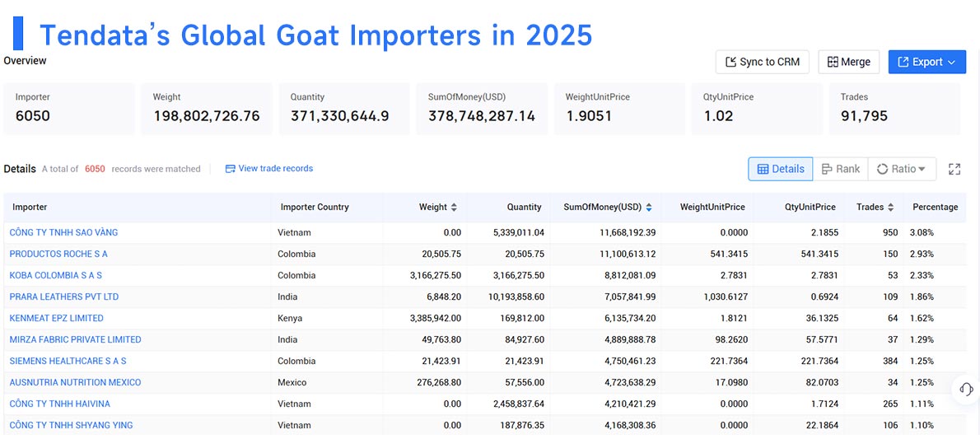Click the 950 trades cell

[889, 232]
